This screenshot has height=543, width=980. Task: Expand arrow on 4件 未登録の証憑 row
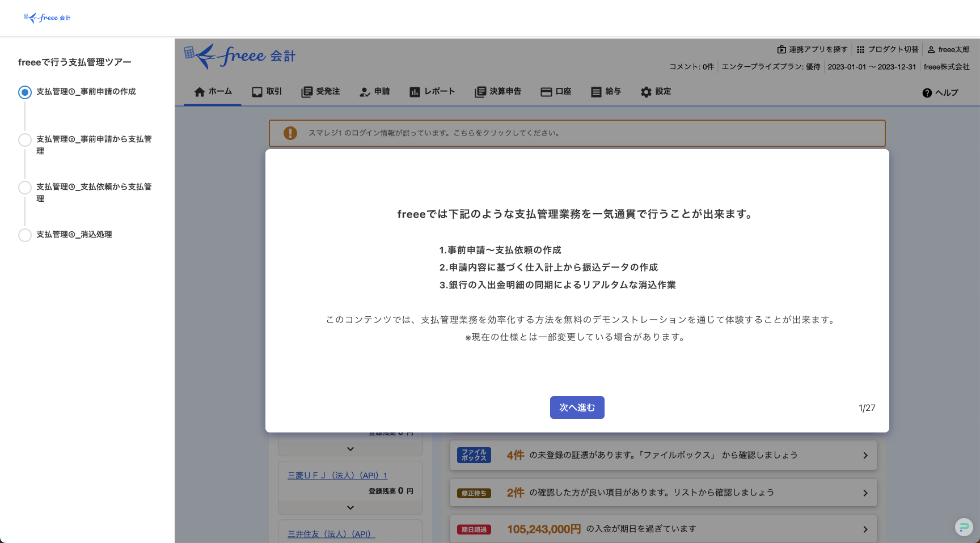[865, 455]
